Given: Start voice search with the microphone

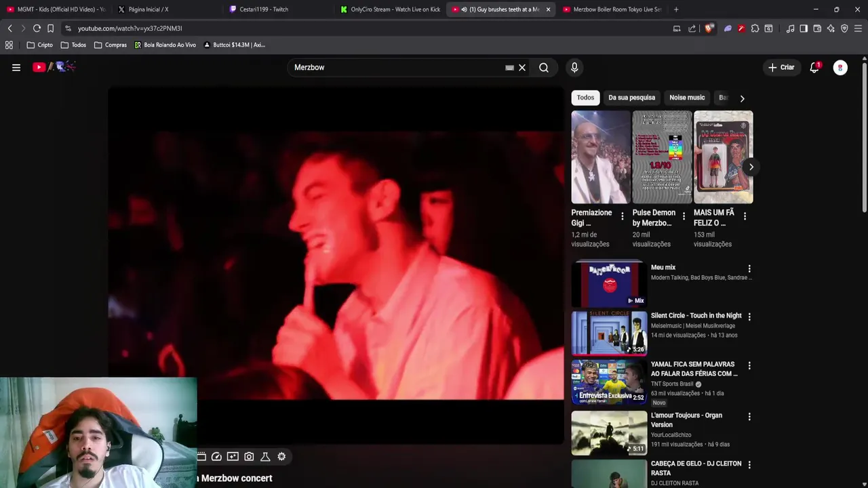Looking at the screenshot, I should pos(574,67).
